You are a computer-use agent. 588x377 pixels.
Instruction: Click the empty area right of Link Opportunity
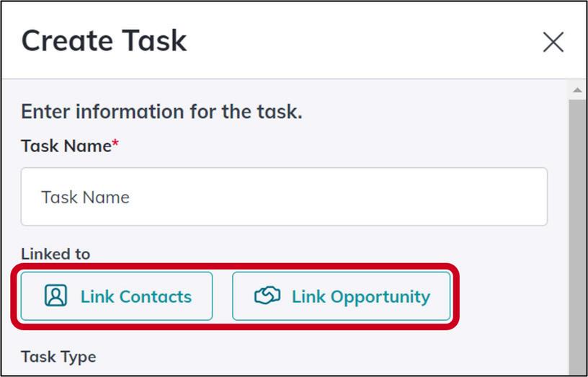click(510, 296)
